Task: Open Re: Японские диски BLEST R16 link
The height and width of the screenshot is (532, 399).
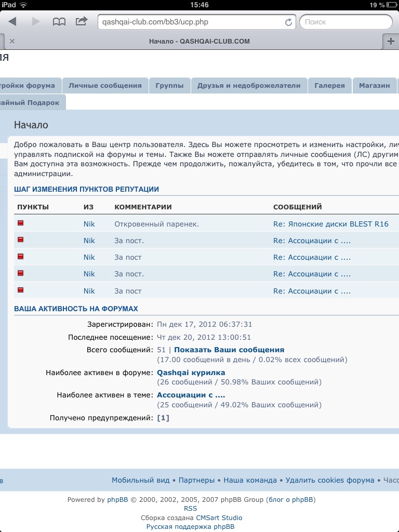Action: 330,224
